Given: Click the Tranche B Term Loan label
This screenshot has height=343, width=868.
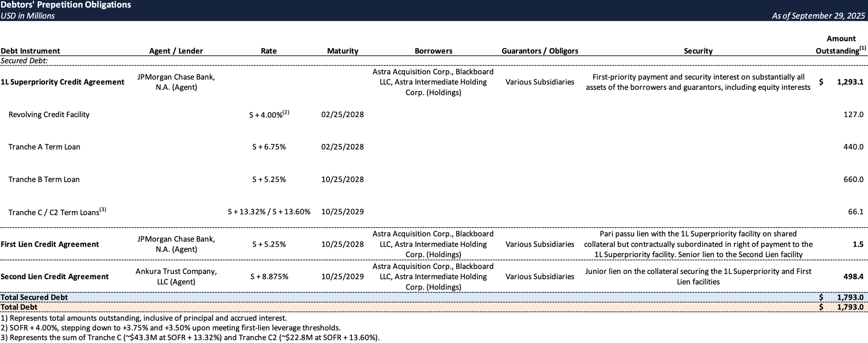Looking at the screenshot, I should tap(44, 180).
